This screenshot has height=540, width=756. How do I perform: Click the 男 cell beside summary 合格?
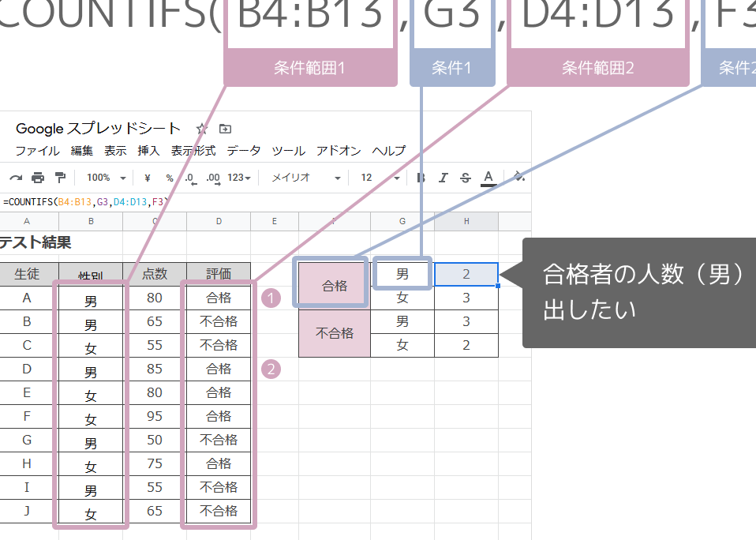(402, 274)
